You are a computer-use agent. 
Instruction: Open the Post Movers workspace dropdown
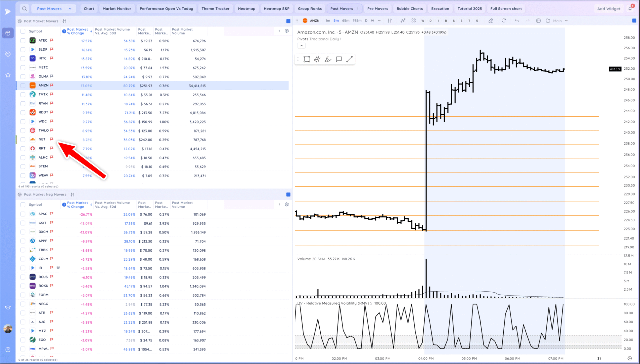tap(54, 9)
